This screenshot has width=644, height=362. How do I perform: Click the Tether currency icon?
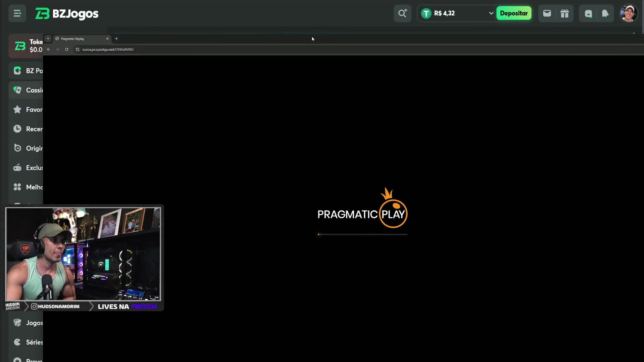click(x=426, y=13)
